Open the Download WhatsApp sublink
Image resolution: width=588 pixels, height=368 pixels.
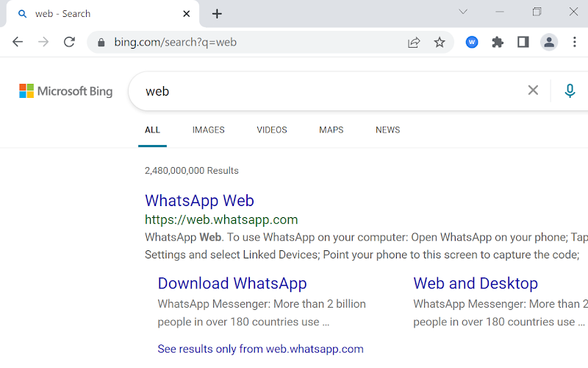coord(232,283)
